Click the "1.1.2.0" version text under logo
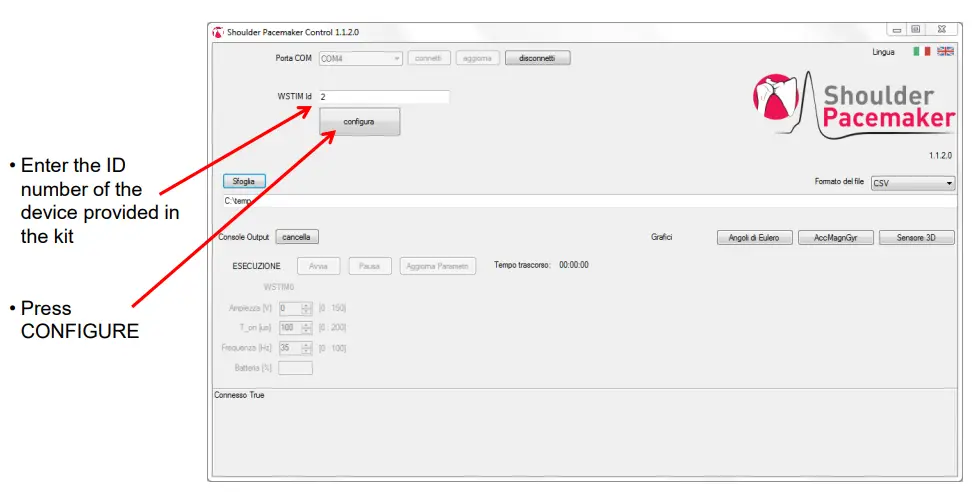Screen dimensions: 976x504 click(940, 156)
